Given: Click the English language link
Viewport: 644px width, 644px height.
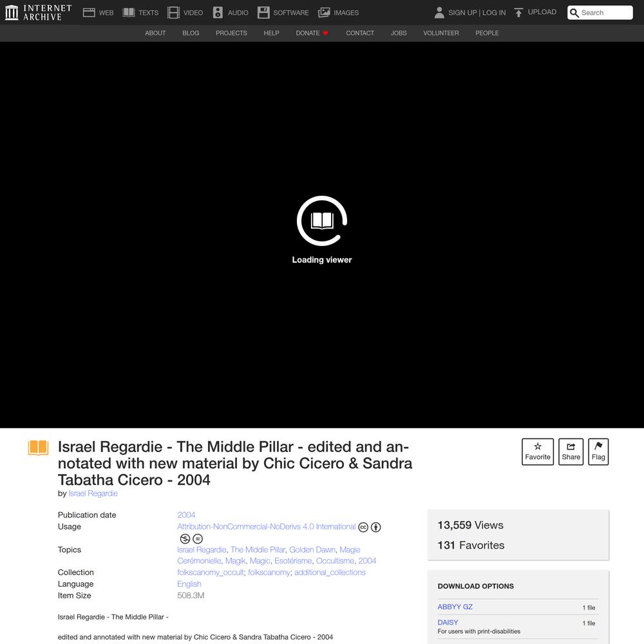Looking at the screenshot, I should [x=189, y=584].
